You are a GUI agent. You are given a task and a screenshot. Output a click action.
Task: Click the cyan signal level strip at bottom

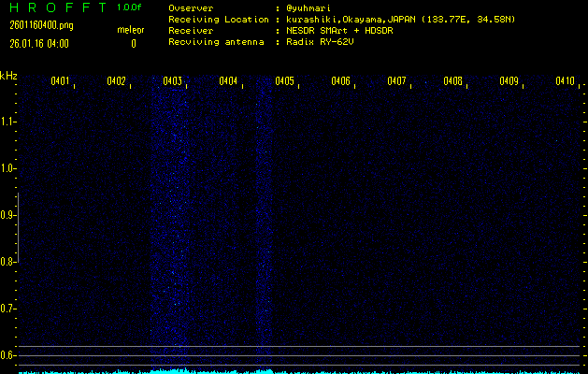(300, 371)
